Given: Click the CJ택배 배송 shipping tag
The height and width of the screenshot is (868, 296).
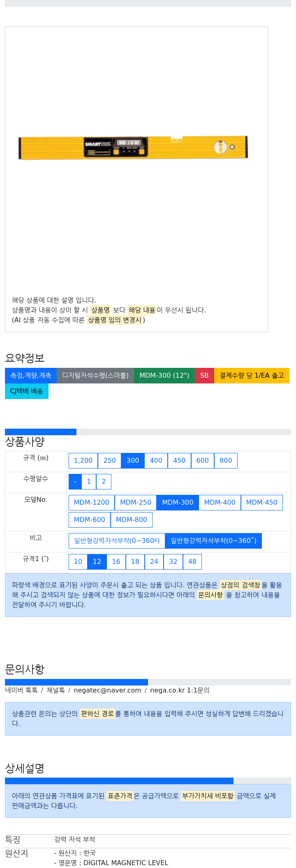Looking at the screenshot, I should 27,391.
